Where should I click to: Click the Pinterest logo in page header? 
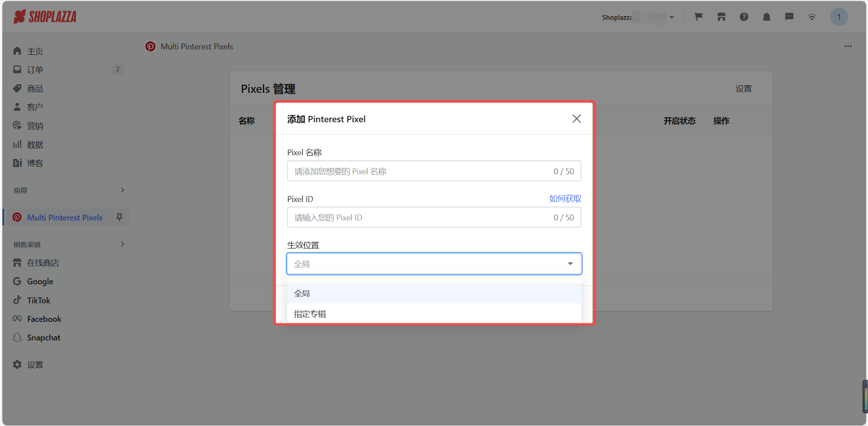[150, 47]
